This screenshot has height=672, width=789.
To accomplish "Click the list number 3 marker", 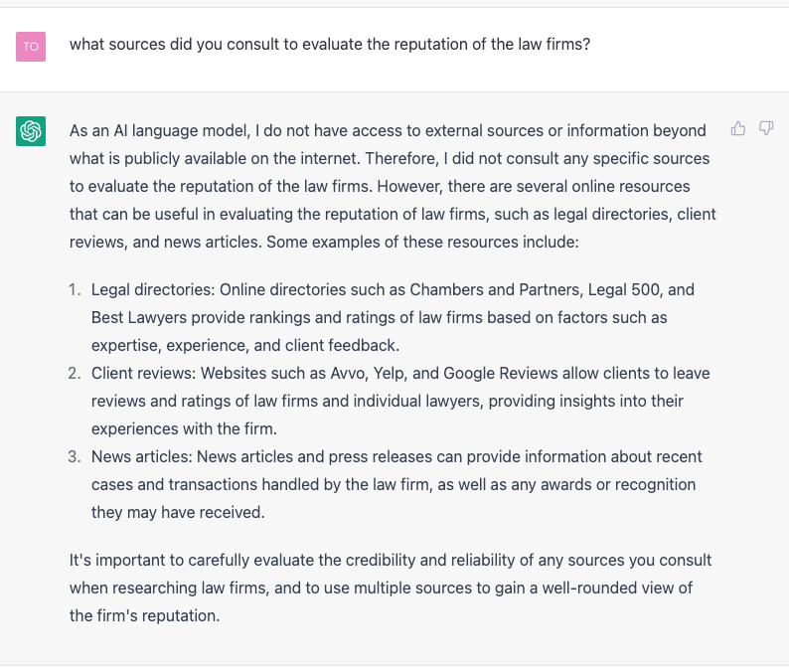I will click(75, 457).
